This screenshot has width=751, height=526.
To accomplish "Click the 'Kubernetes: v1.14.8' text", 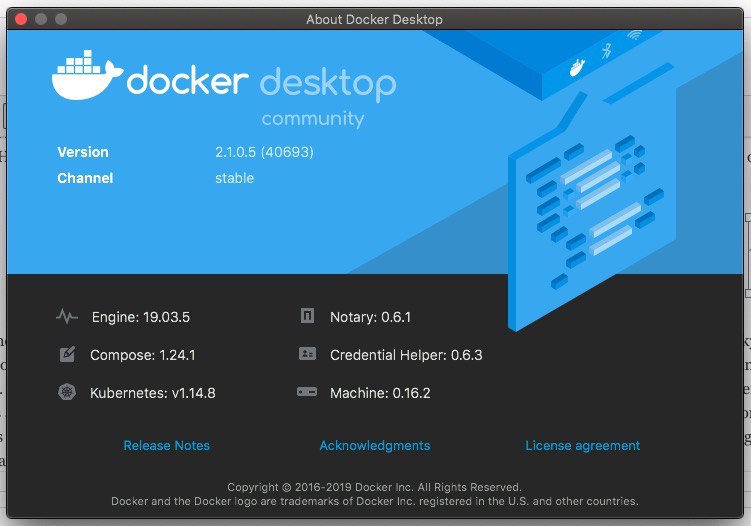I will pyautogui.click(x=153, y=393).
